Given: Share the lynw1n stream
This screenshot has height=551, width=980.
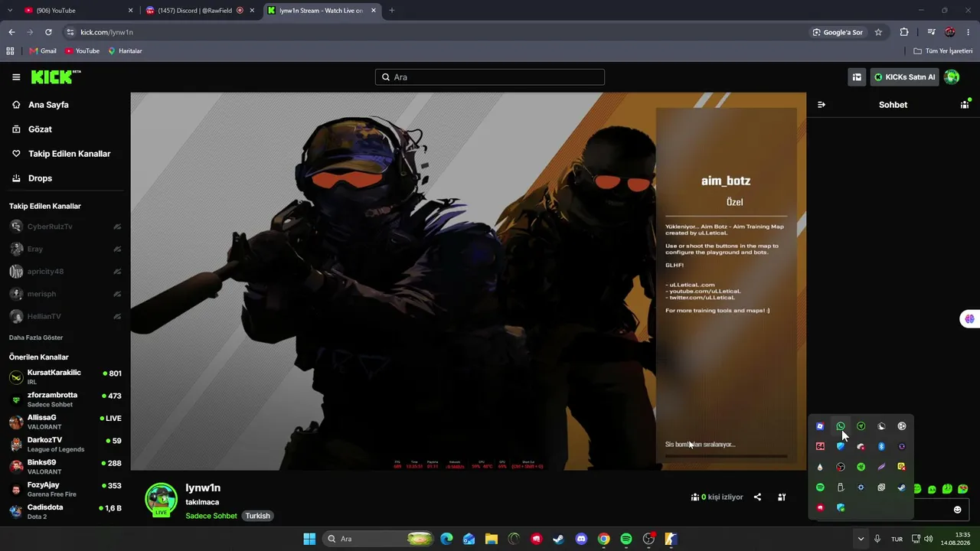Looking at the screenshot, I should pos(757,497).
